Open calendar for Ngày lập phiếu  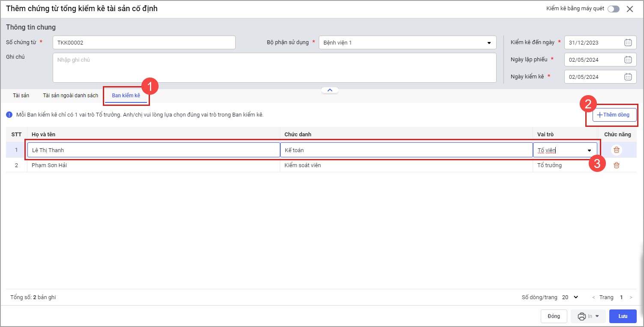pos(628,60)
